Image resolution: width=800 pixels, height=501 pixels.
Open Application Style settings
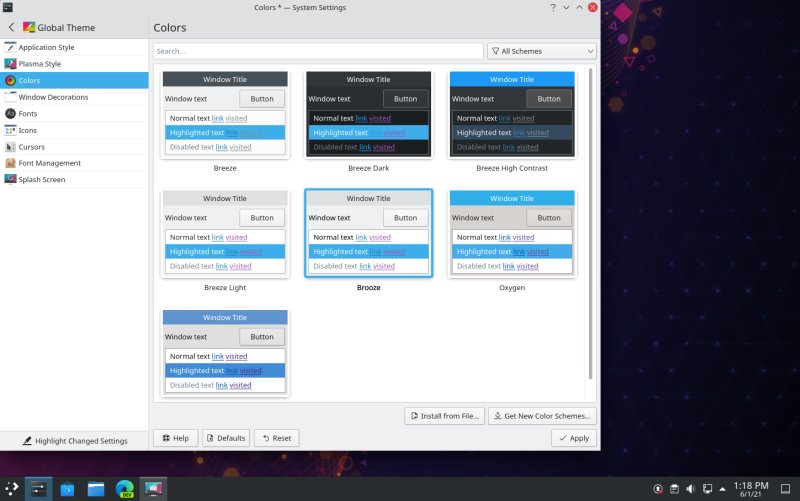click(x=74, y=47)
